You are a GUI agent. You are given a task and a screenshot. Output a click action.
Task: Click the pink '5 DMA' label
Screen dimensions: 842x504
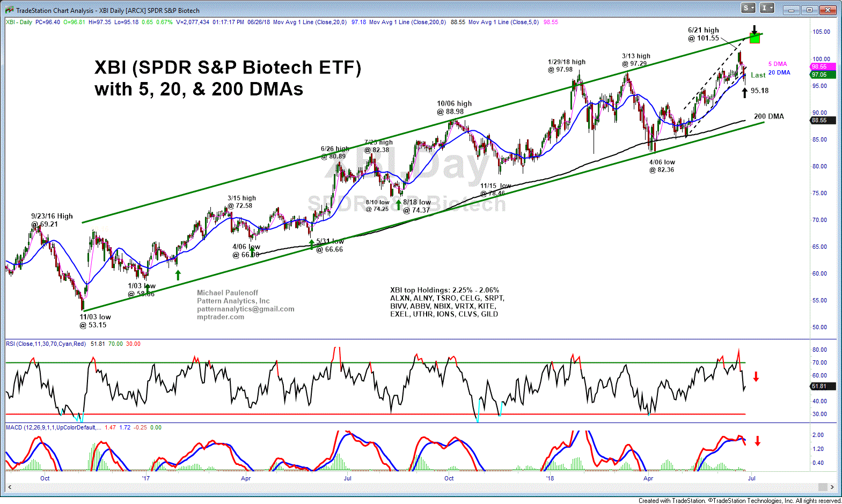point(777,64)
